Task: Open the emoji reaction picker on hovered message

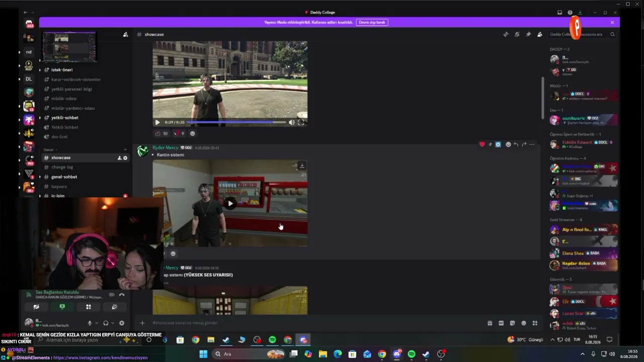Action: point(508,144)
